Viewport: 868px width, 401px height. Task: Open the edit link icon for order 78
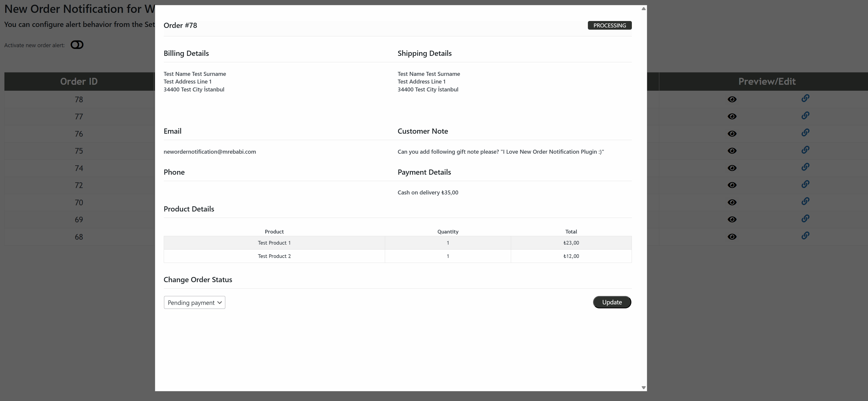(806, 98)
